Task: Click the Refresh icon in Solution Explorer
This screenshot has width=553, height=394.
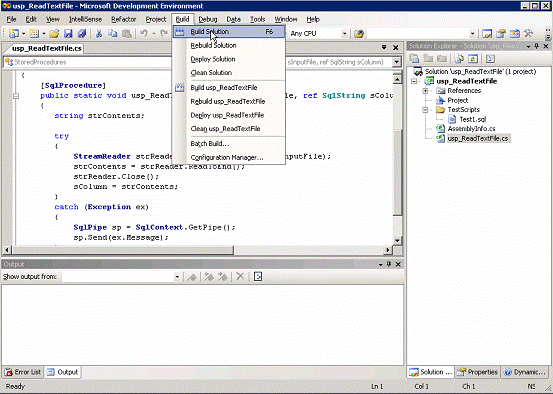Action: [473, 59]
